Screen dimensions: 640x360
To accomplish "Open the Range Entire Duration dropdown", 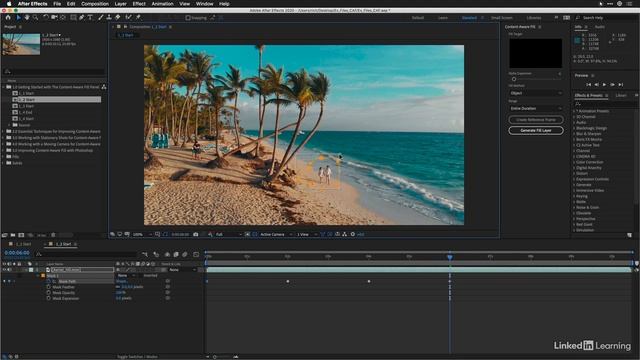I will [x=536, y=109].
